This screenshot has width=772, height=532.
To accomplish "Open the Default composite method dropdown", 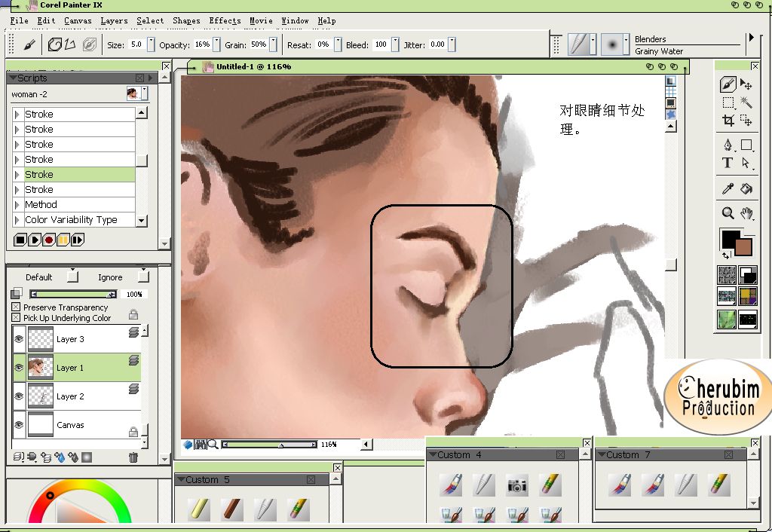I will pos(72,276).
